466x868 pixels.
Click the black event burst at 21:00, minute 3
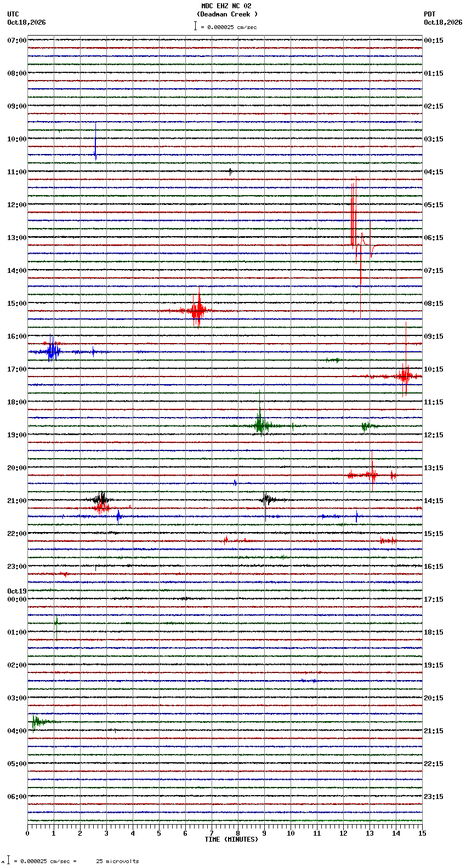(101, 499)
